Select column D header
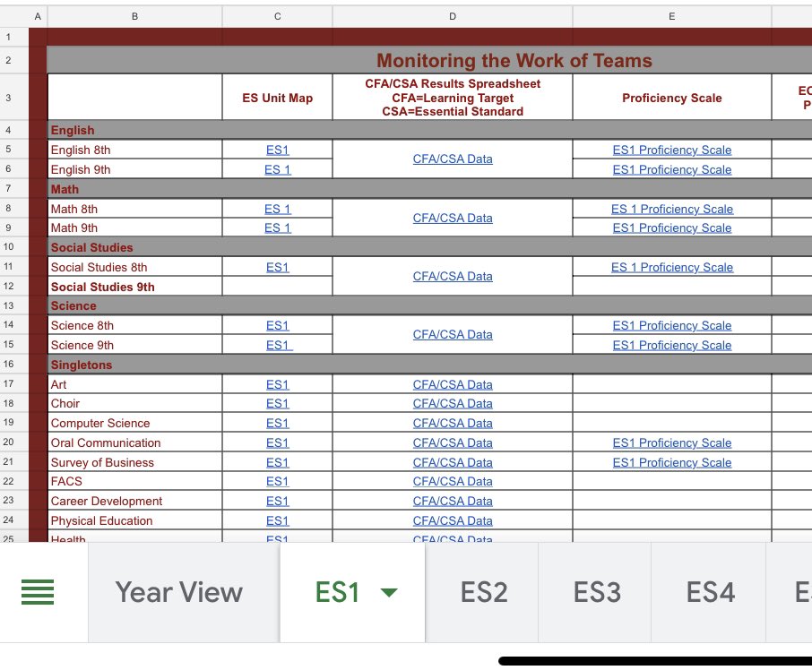812x670 pixels. pos(453,16)
